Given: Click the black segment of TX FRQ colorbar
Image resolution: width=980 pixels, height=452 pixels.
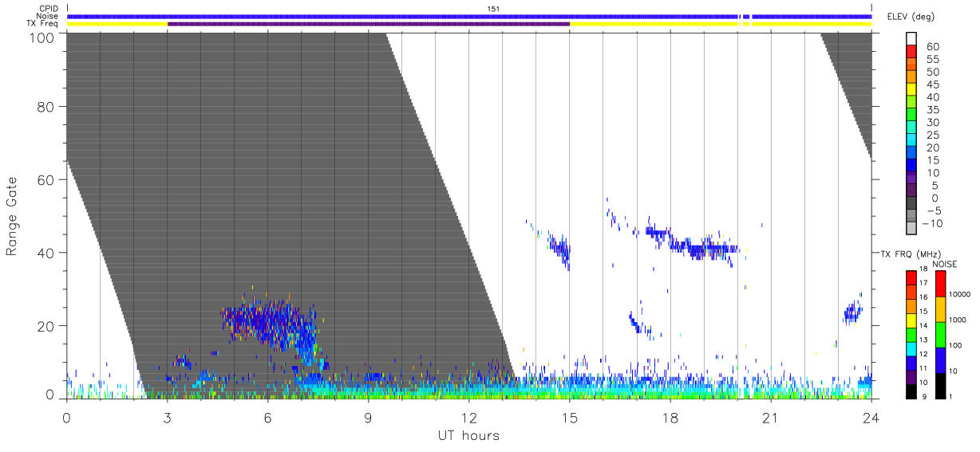Looking at the screenshot, I should 912,391.
